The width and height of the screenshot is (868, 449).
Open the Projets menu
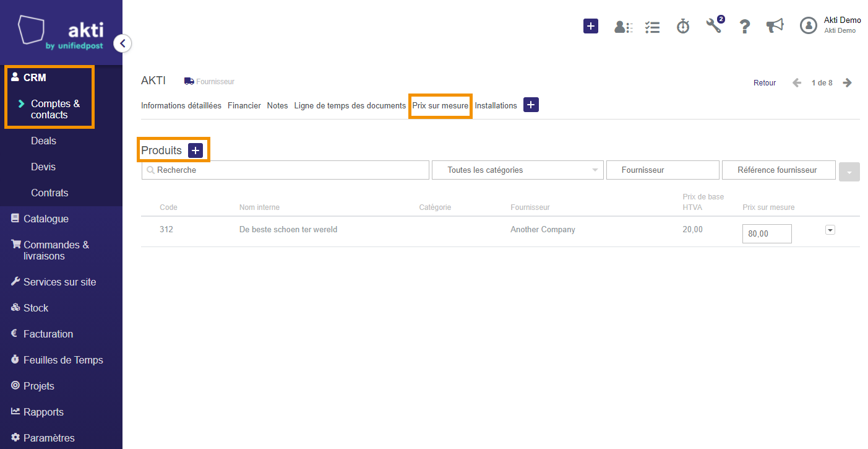coord(39,386)
